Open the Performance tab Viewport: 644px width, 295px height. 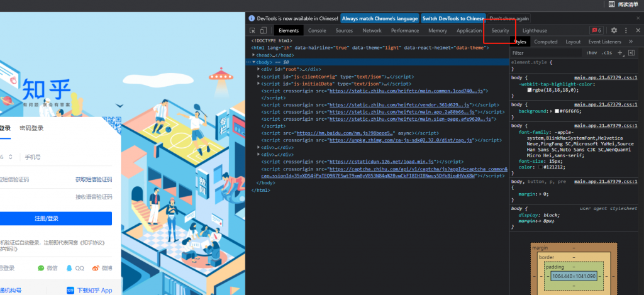pos(405,30)
